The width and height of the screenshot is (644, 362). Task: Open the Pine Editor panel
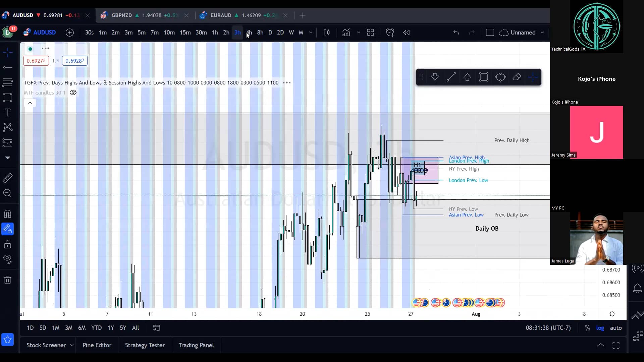tap(97, 345)
